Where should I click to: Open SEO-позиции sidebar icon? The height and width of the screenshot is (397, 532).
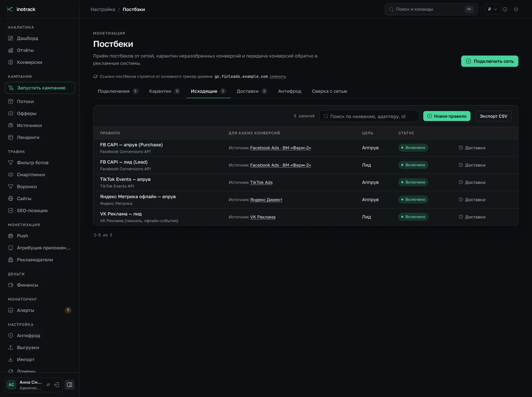(11, 210)
